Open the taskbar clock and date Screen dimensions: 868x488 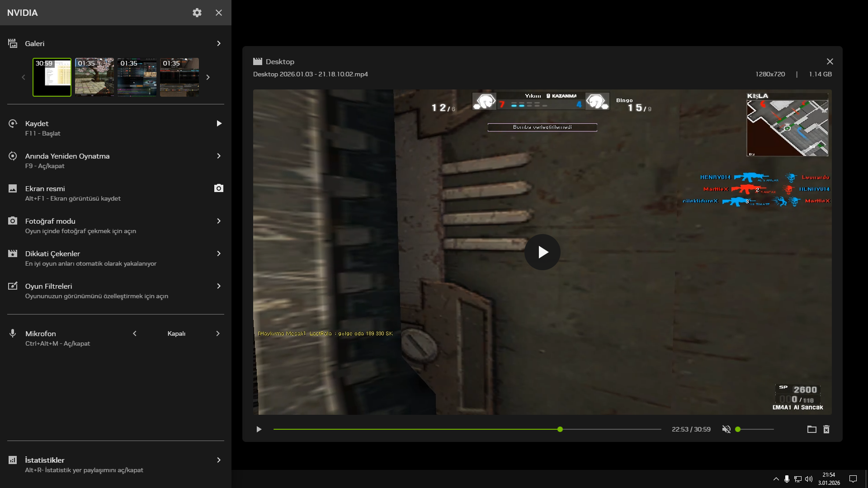[x=829, y=479]
